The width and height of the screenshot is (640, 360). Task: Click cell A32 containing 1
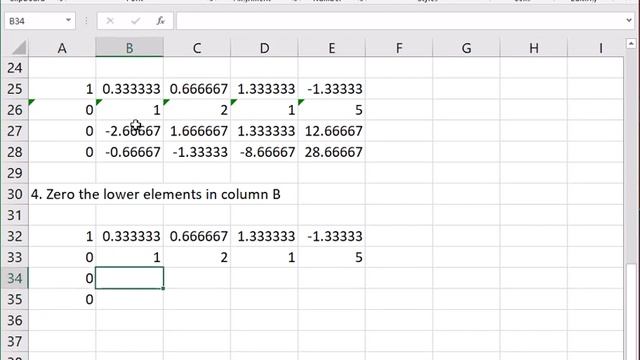tap(62, 236)
